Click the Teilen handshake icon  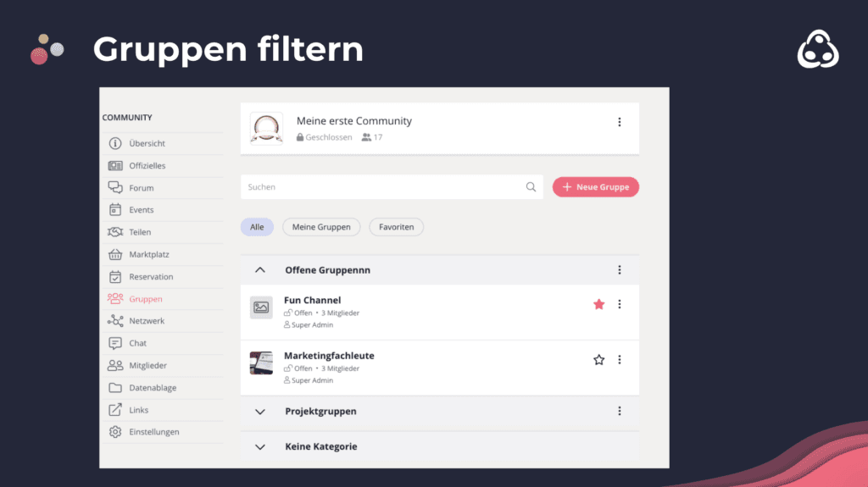point(115,232)
